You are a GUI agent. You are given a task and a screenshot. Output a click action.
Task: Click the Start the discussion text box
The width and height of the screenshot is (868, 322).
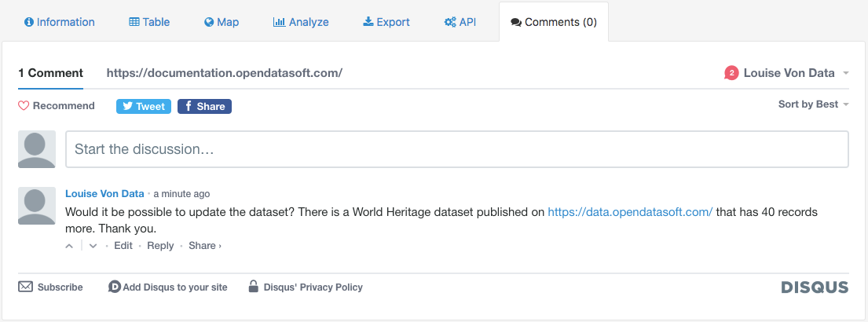(456, 148)
